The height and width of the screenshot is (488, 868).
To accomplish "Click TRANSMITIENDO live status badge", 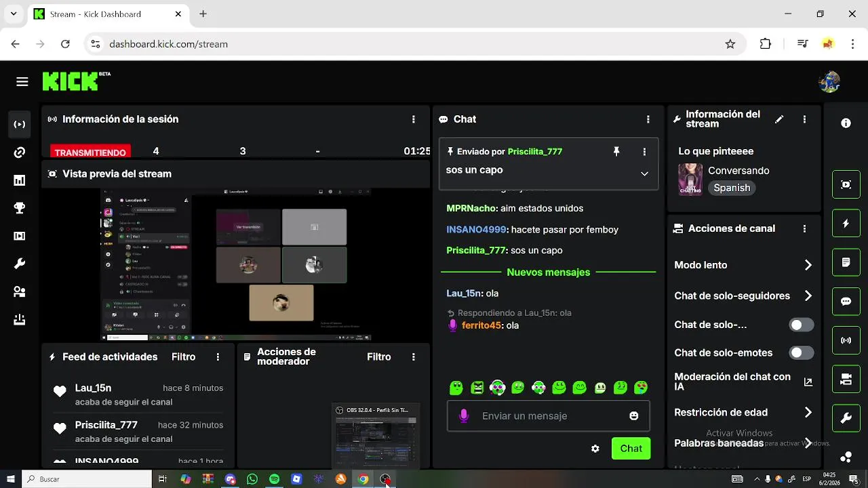I will [x=90, y=152].
